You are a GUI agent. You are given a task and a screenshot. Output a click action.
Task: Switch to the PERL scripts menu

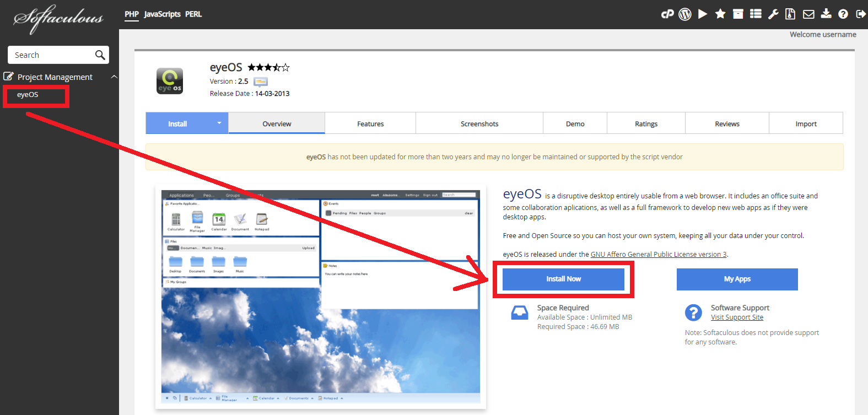pos(193,14)
